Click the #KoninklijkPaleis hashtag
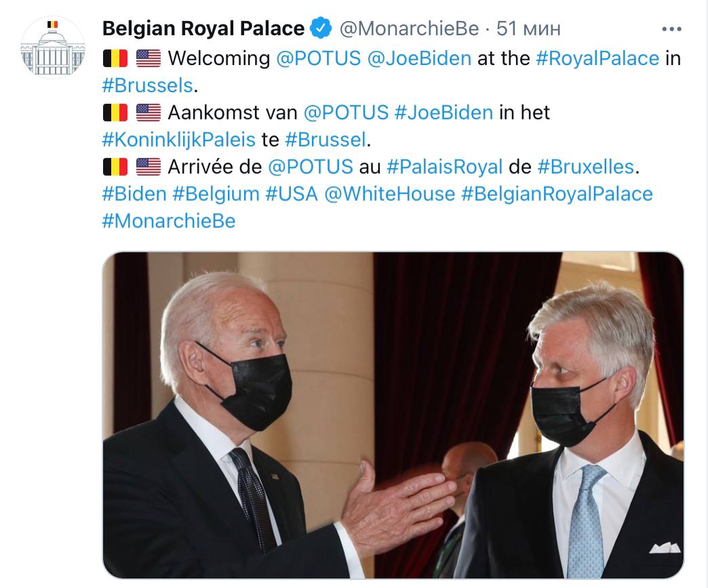The width and height of the screenshot is (708, 588). click(x=179, y=140)
